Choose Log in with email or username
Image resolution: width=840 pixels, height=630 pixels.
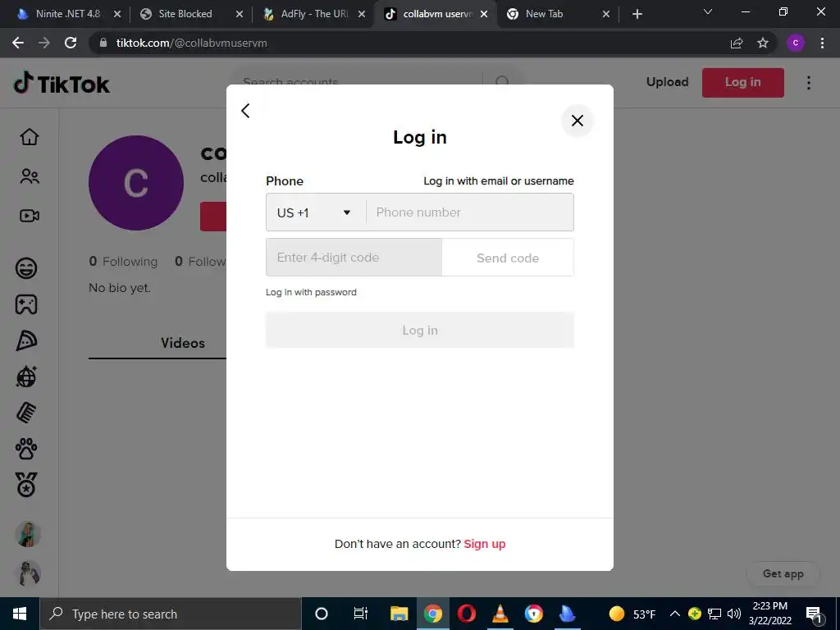[x=498, y=181]
